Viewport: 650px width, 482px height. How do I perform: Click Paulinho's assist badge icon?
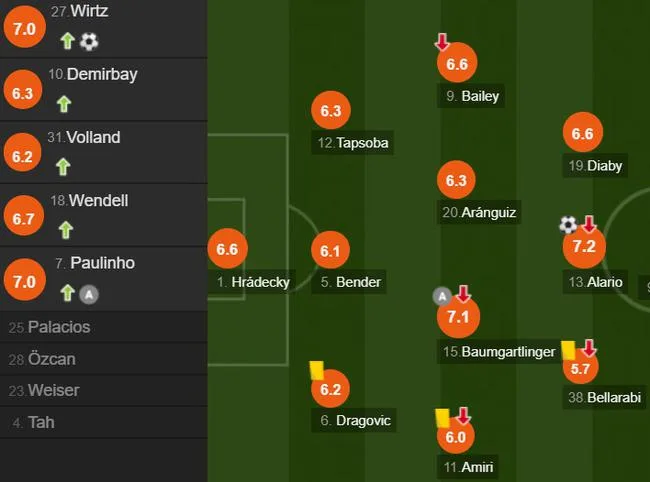pyautogui.click(x=89, y=295)
